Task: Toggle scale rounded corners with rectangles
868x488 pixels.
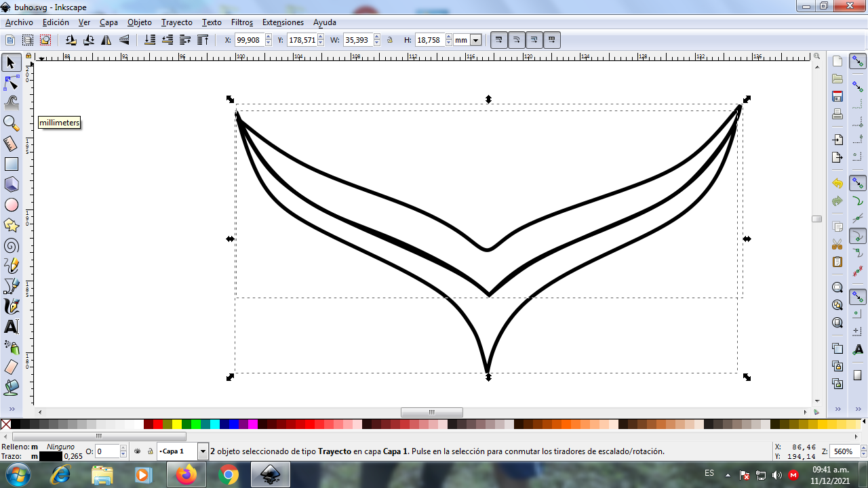Action: pyautogui.click(x=517, y=40)
